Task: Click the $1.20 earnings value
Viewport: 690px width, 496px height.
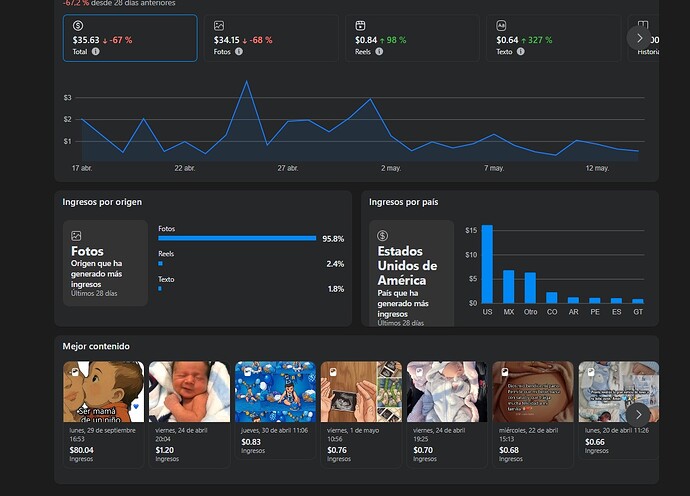Action: (x=165, y=450)
